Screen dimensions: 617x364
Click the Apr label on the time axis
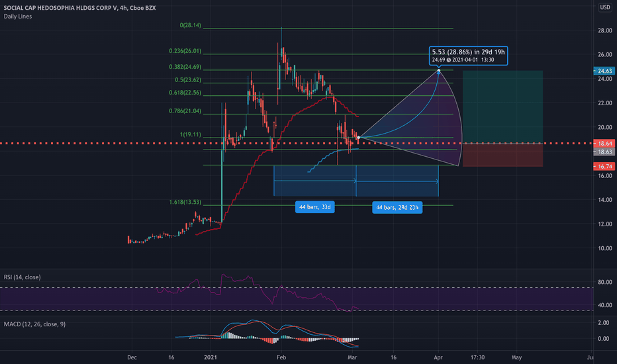[x=438, y=357]
